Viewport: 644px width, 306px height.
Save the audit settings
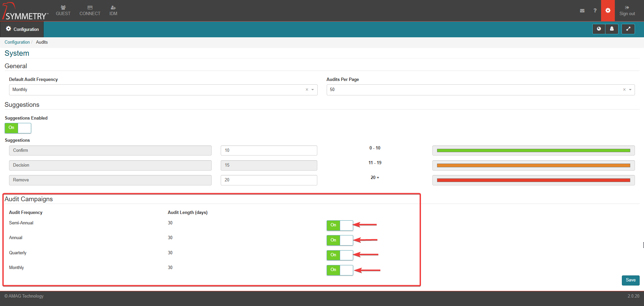coord(630,280)
